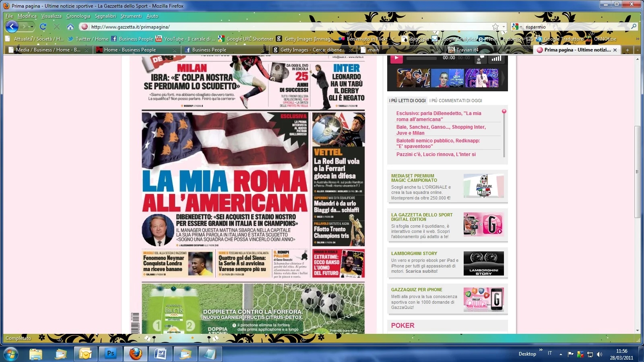Screen dimensions: 644x362
Task: Open a new tab with plus button
Action: click(627, 50)
